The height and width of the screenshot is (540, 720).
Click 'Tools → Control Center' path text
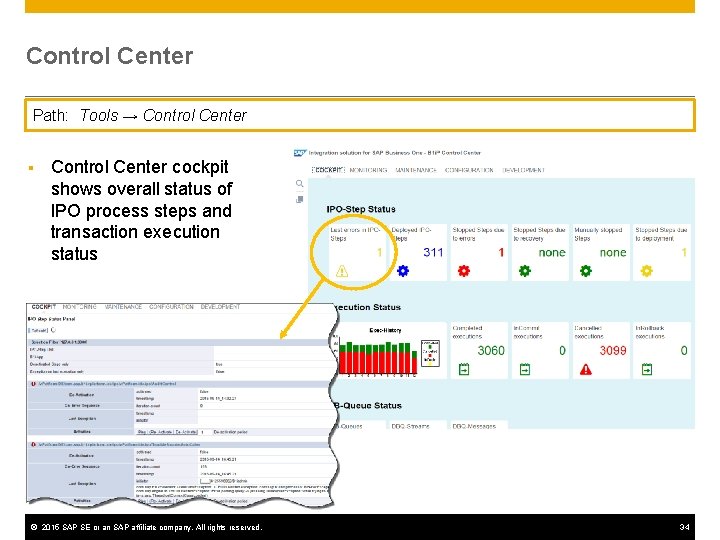(x=163, y=115)
